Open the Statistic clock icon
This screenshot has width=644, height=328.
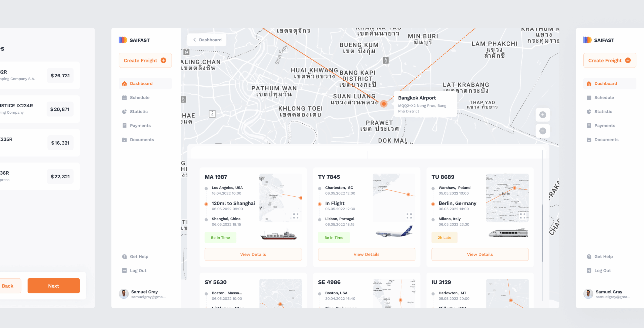[124, 112]
